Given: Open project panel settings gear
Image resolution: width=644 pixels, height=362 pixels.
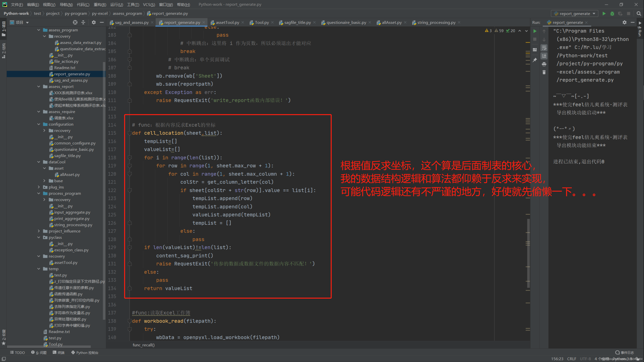Looking at the screenshot, I should pyautogui.click(x=94, y=22).
